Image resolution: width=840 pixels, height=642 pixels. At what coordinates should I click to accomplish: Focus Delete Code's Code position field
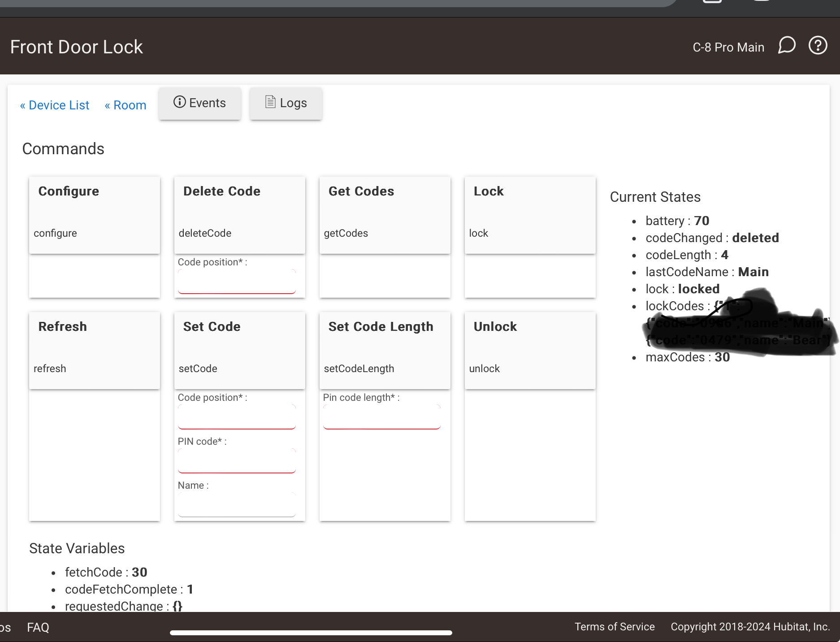point(237,282)
